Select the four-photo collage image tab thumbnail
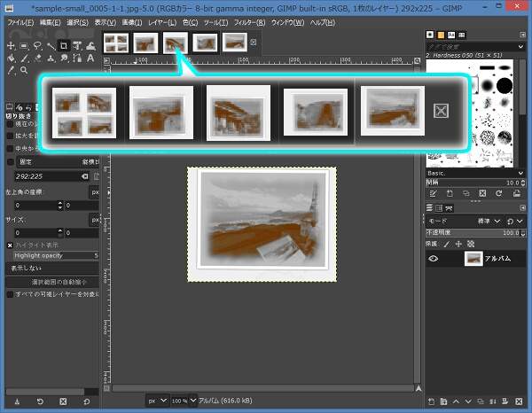Image resolution: width=532 pixels, height=413 pixels. click(115, 42)
